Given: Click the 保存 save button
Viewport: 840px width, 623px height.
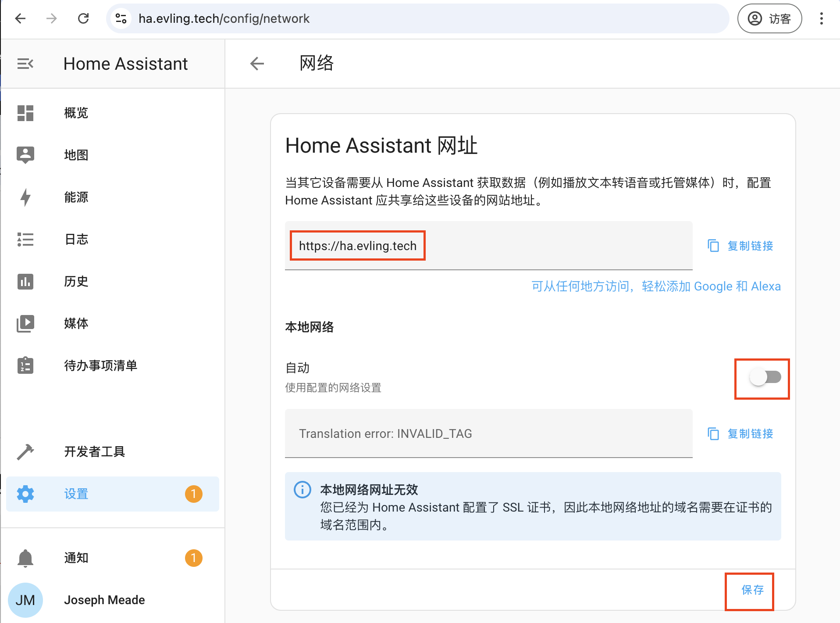Looking at the screenshot, I should (x=752, y=590).
